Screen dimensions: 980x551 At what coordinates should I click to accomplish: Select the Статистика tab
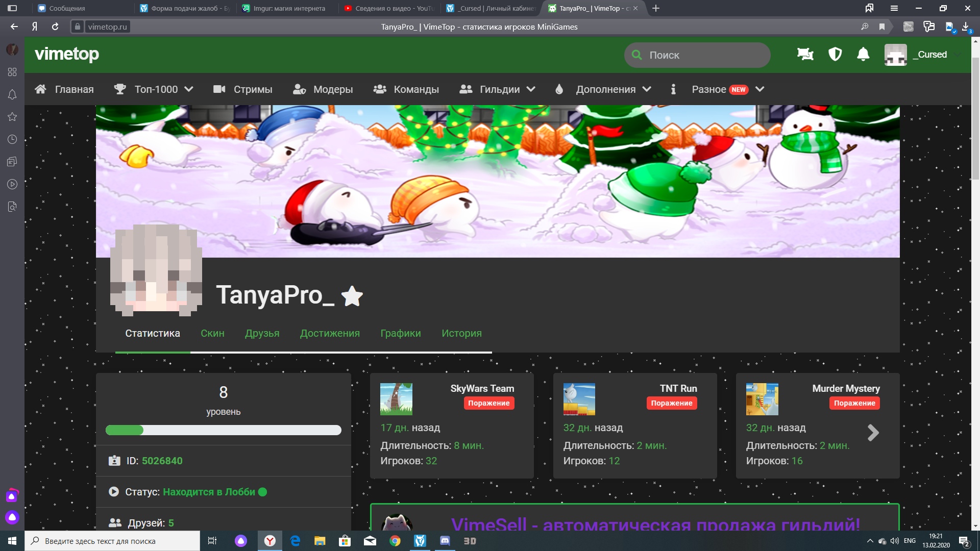point(153,334)
